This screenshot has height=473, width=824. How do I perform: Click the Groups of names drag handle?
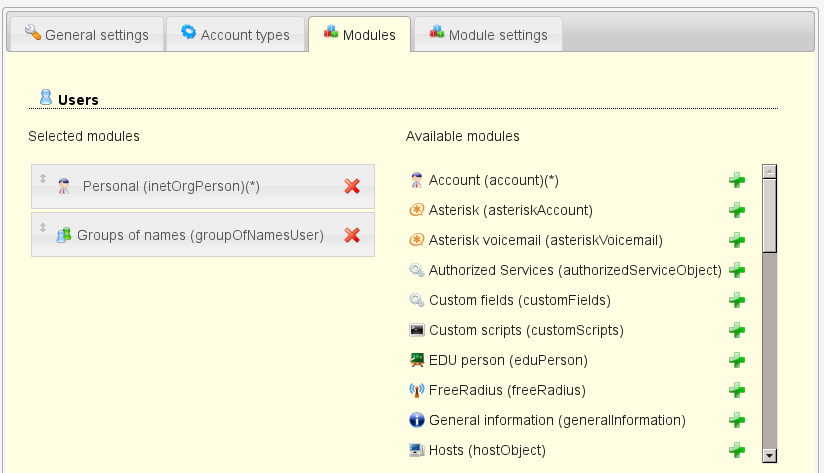(43, 228)
